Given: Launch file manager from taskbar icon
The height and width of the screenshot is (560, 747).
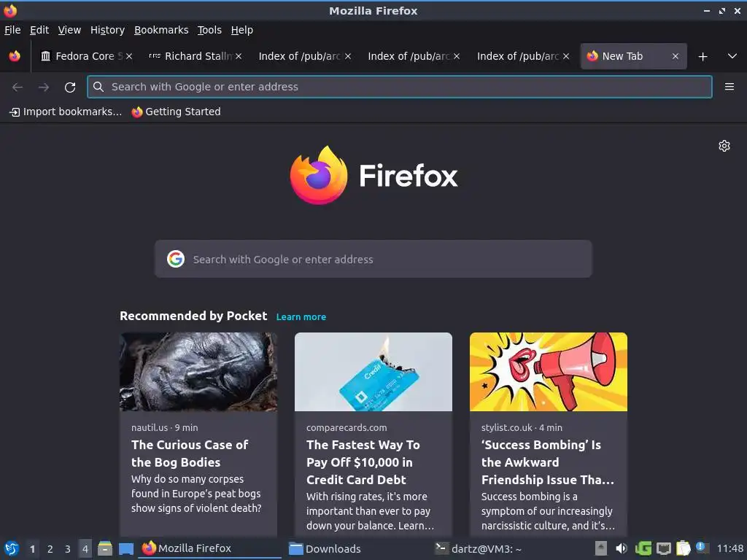Looking at the screenshot, I should pos(105,548).
